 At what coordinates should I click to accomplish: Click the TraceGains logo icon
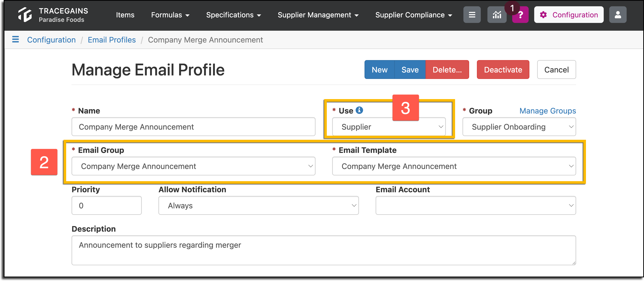click(x=25, y=14)
